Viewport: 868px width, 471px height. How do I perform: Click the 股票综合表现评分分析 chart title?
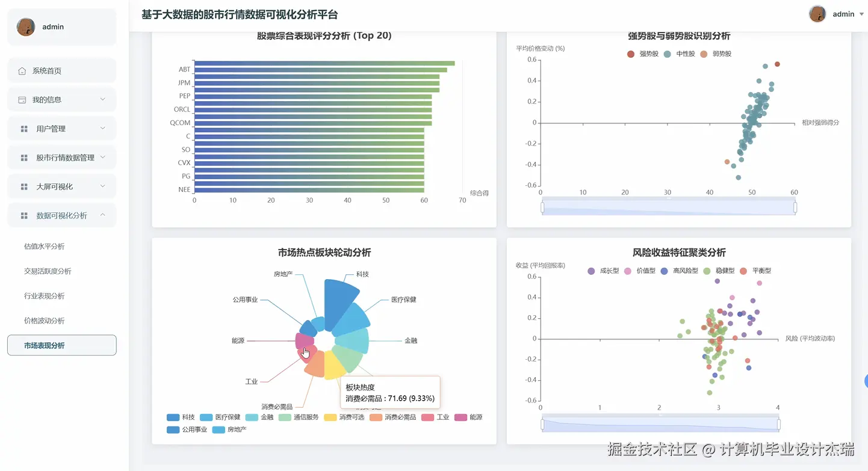[x=324, y=35]
